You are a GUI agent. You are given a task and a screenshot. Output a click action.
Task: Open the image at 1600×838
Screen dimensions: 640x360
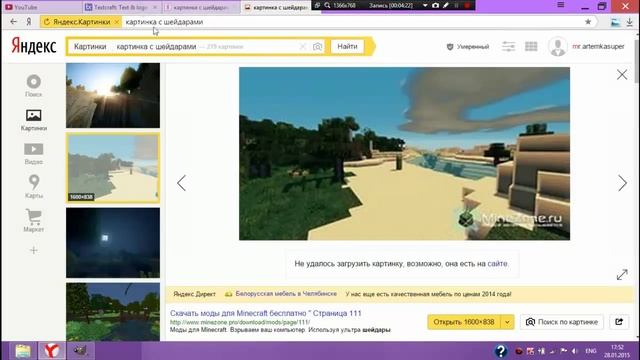tap(464, 322)
